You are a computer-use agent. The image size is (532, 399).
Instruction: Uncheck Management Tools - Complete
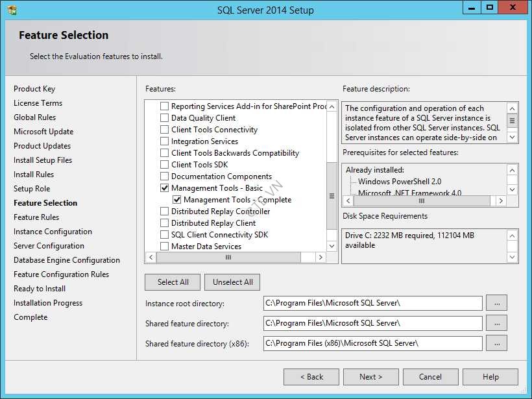176,199
